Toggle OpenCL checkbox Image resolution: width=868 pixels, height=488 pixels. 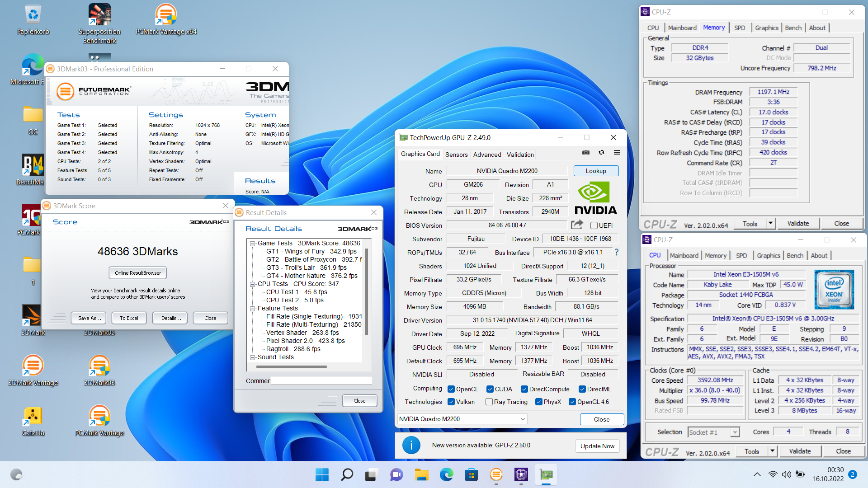(451, 389)
